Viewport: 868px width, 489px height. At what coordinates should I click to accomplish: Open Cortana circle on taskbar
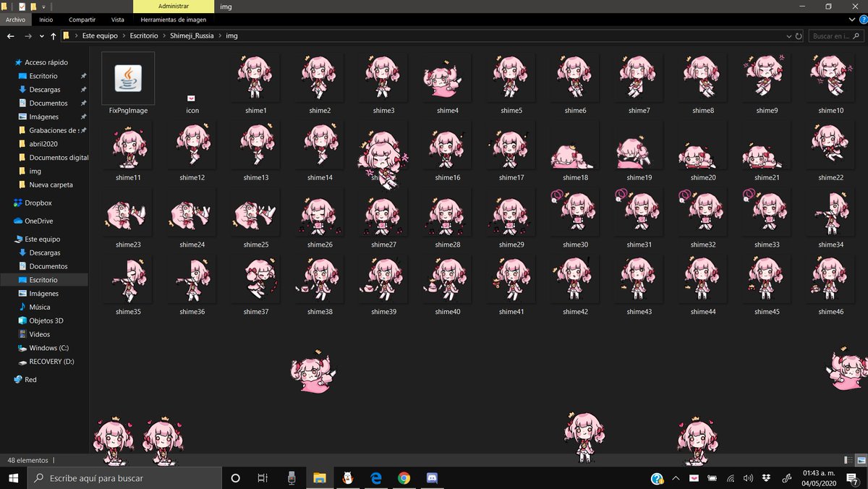coord(235,478)
